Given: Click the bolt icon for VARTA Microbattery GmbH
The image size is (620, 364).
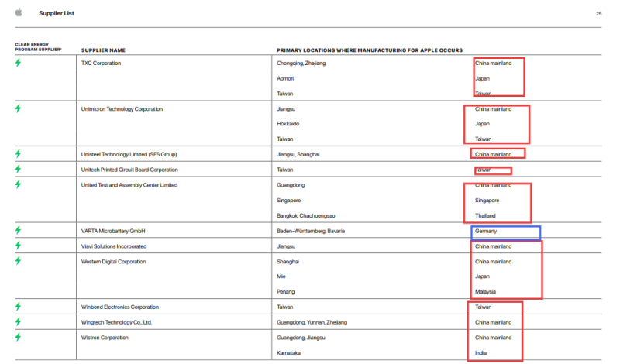Looking at the screenshot, I should pyautogui.click(x=18, y=230).
